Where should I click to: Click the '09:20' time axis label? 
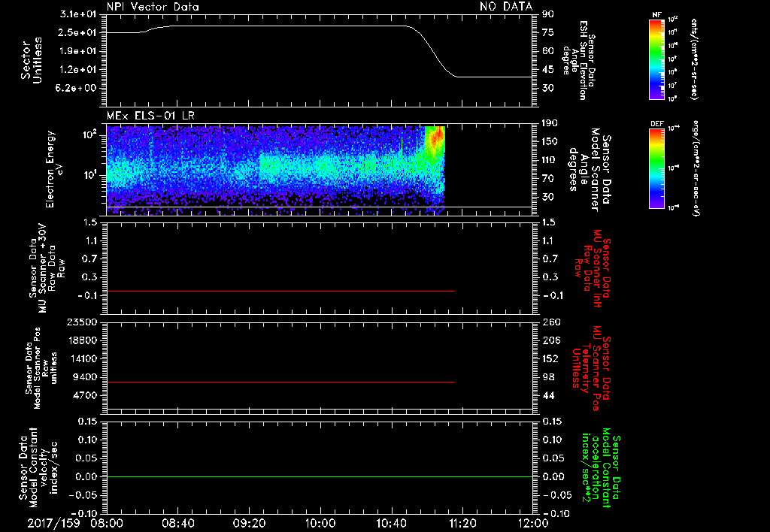[x=248, y=523]
